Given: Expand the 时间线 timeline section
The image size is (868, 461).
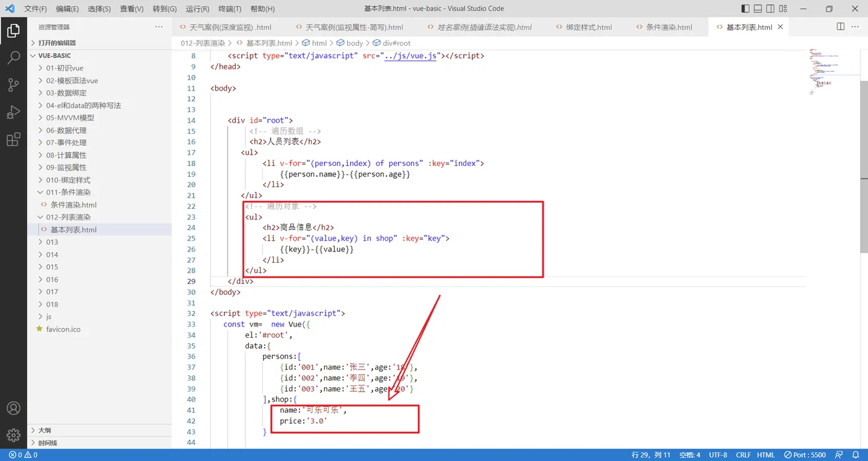Looking at the screenshot, I should click(99, 443).
